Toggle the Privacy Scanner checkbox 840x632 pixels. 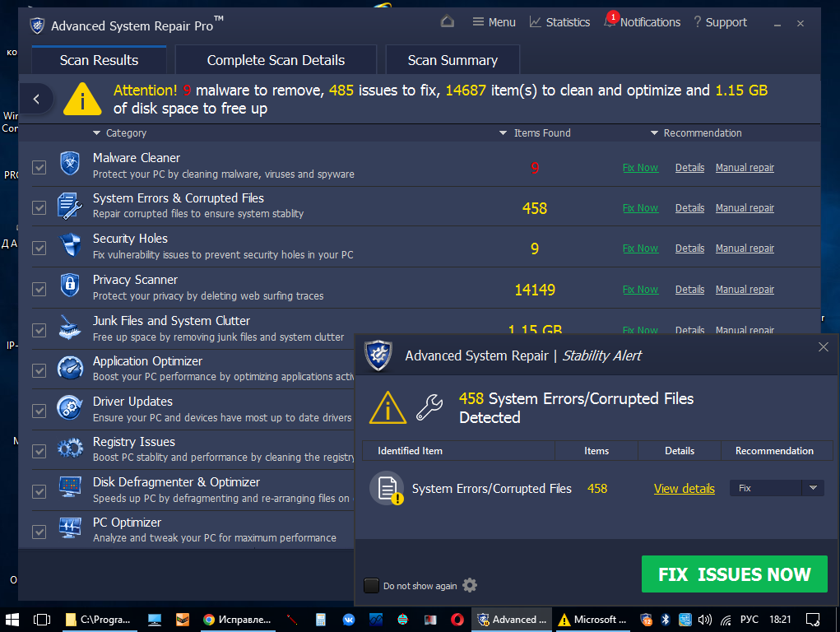(39, 290)
